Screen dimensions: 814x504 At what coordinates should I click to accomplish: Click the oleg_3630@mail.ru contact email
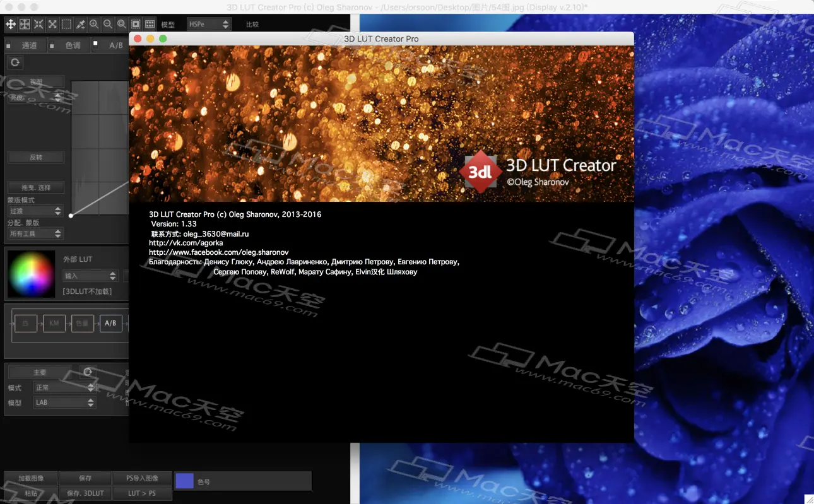pos(216,233)
